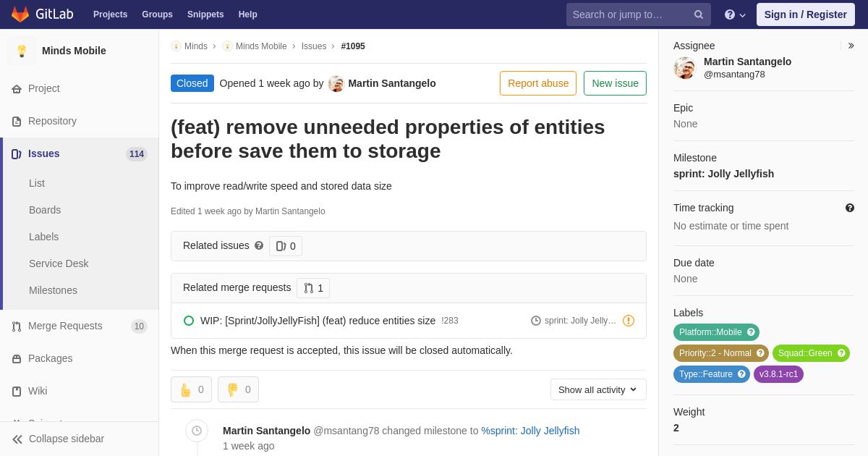868x456 pixels.
Task: Click the Related issues help icon
Action: 259,245
